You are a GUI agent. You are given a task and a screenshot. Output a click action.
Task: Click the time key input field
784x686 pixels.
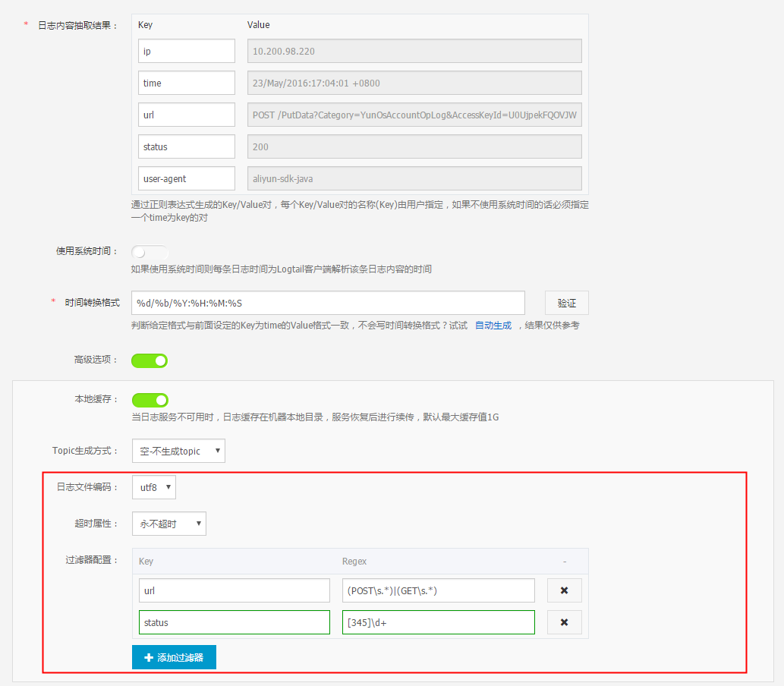(186, 83)
